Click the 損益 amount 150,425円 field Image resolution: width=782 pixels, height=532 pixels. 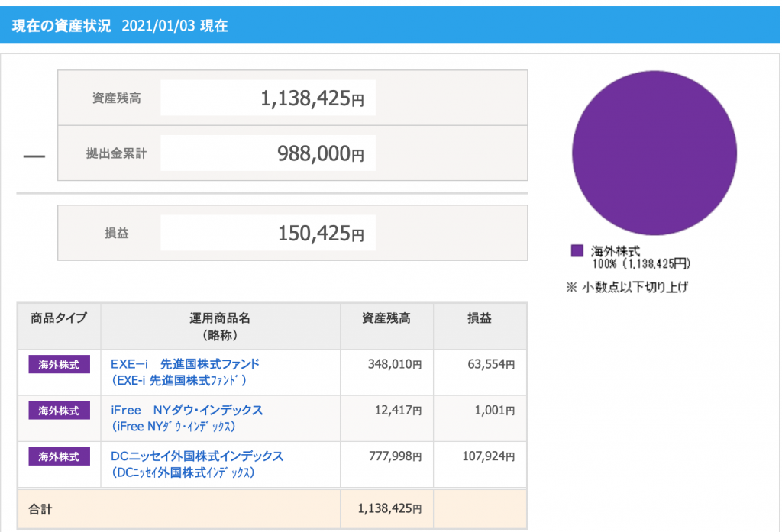267,232
